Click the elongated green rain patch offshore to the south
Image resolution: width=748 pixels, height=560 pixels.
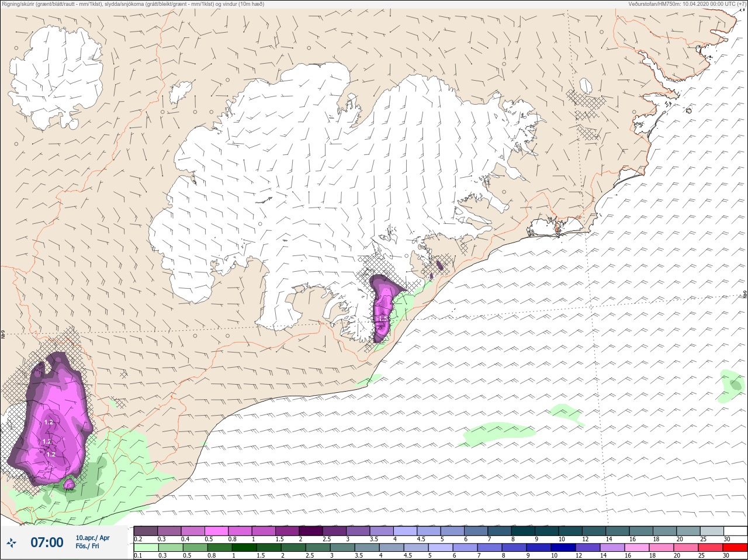click(x=497, y=434)
